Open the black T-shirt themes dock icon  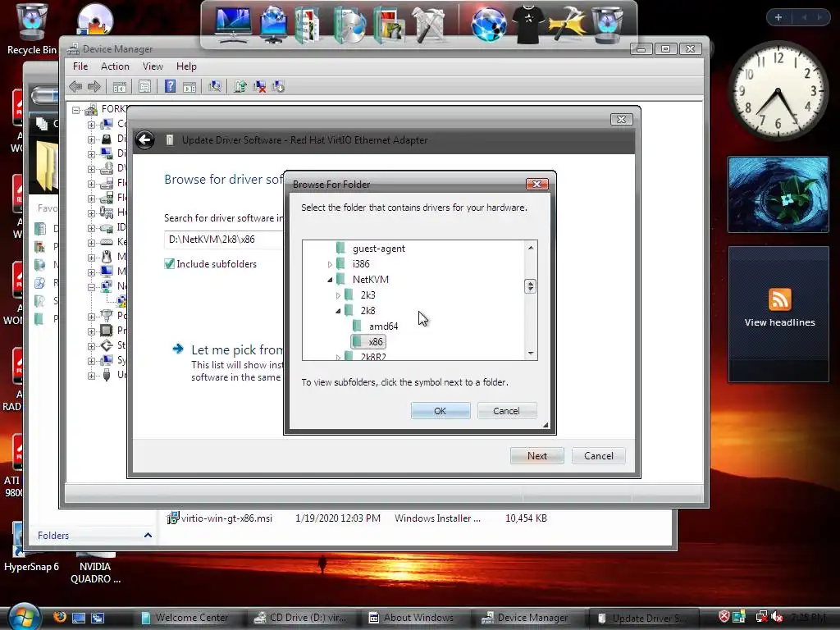coord(529,24)
